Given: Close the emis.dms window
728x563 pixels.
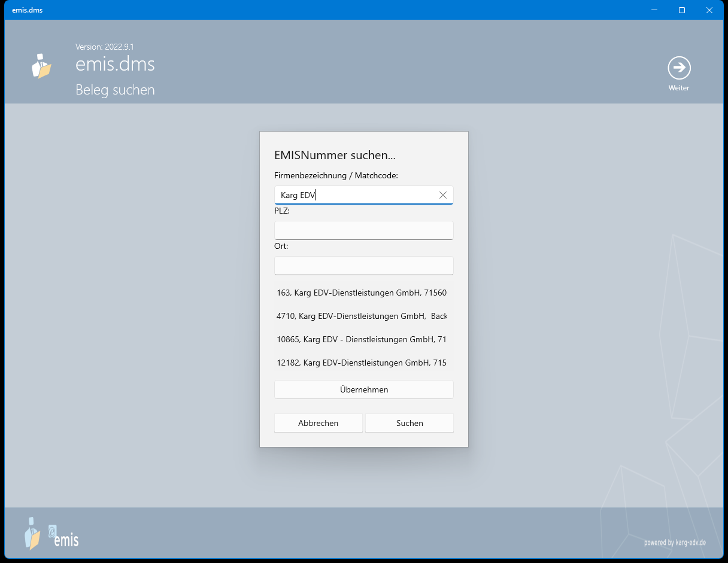Looking at the screenshot, I should point(709,10).
